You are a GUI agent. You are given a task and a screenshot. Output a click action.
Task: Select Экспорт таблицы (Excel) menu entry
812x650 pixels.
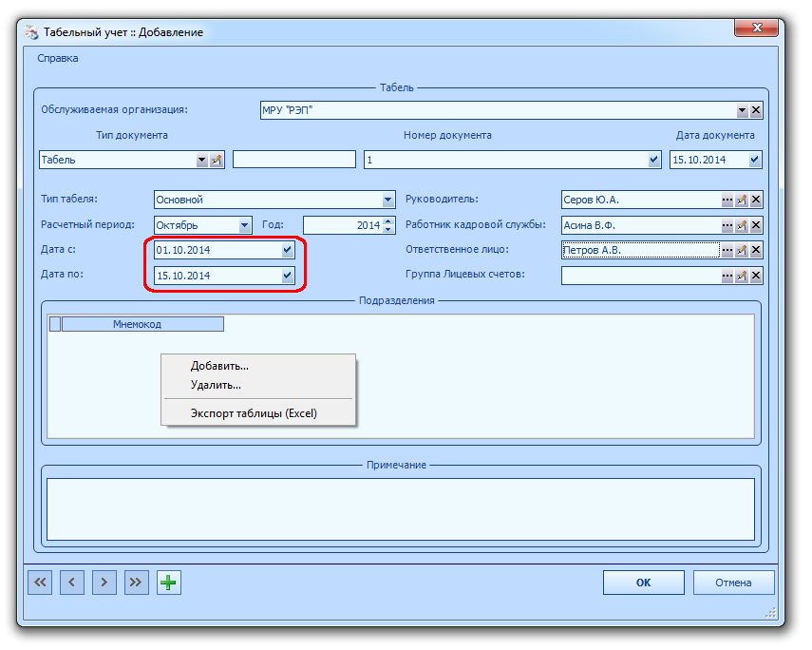tap(258, 413)
